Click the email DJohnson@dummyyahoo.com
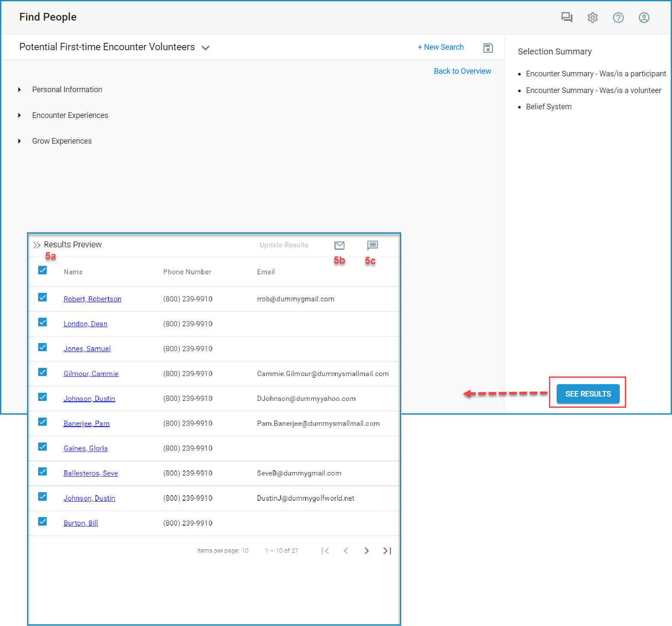 [306, 398]
